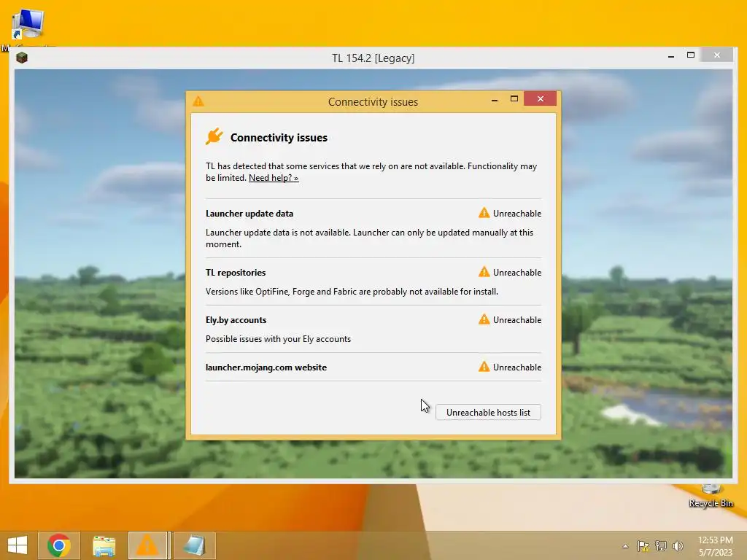Select the My Computer desktop shortcut
Screen dimensions: 747x560
(28, 28)
